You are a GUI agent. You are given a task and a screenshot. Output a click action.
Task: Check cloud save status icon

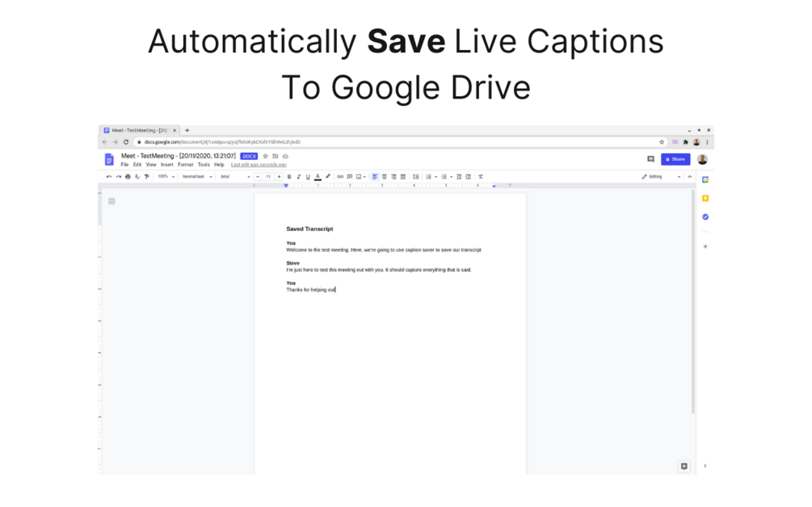tap(285, 157)
